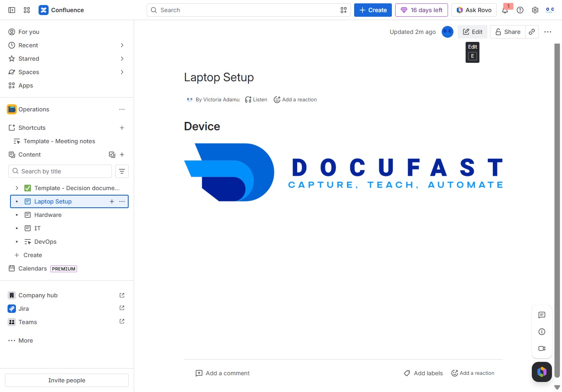
Task: Open the Rovo chat floating button
Action: tap(542, 372)
